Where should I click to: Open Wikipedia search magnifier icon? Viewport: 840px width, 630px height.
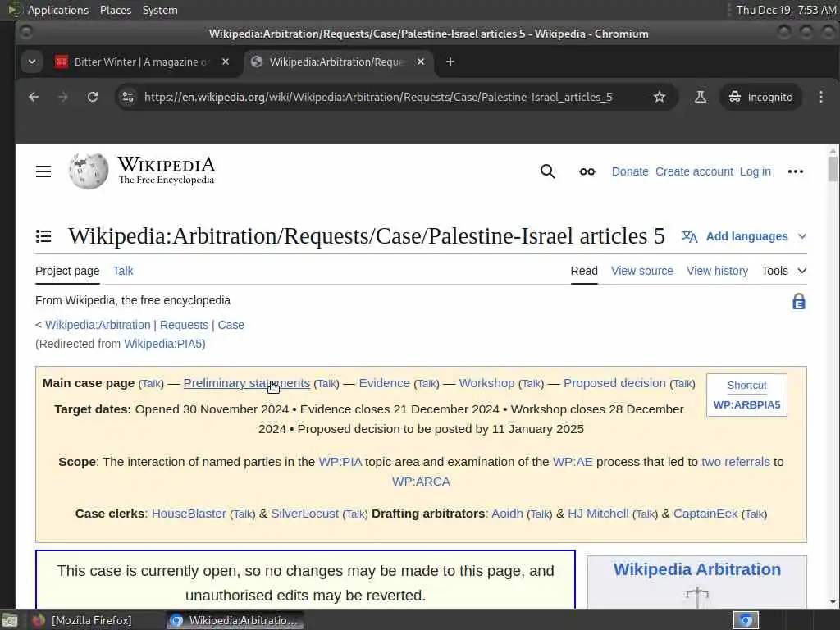coord(547,171)
